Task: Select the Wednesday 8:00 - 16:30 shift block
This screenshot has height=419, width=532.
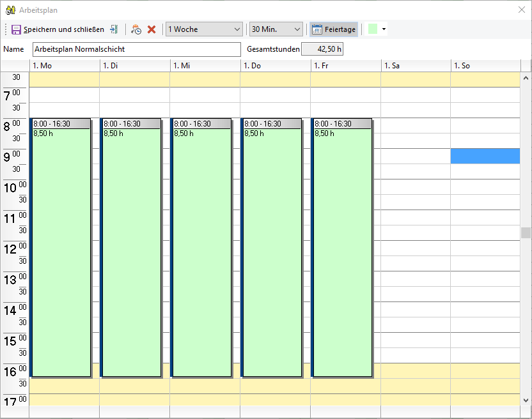Action: (201, 247)
